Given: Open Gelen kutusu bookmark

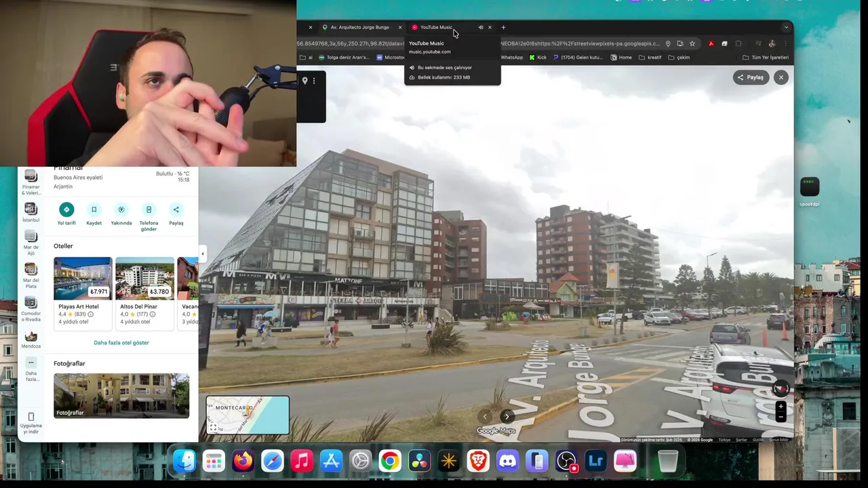Looking at the screenshot, I should 578,58.
